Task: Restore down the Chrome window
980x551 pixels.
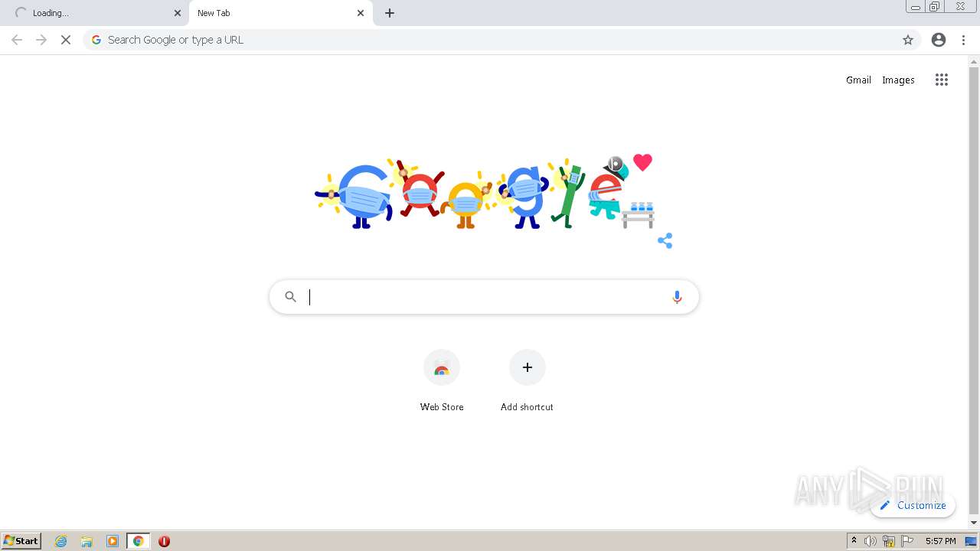Action: click(x=935, y=7)
